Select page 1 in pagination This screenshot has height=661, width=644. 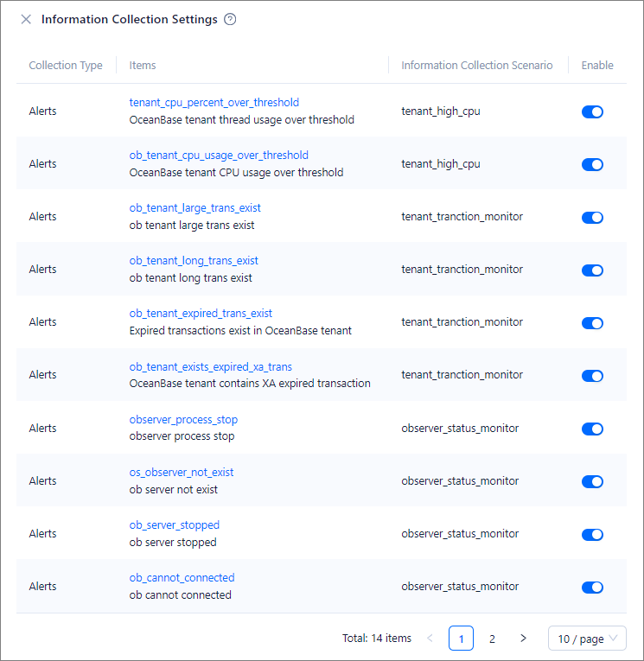[x=461, y=639]
